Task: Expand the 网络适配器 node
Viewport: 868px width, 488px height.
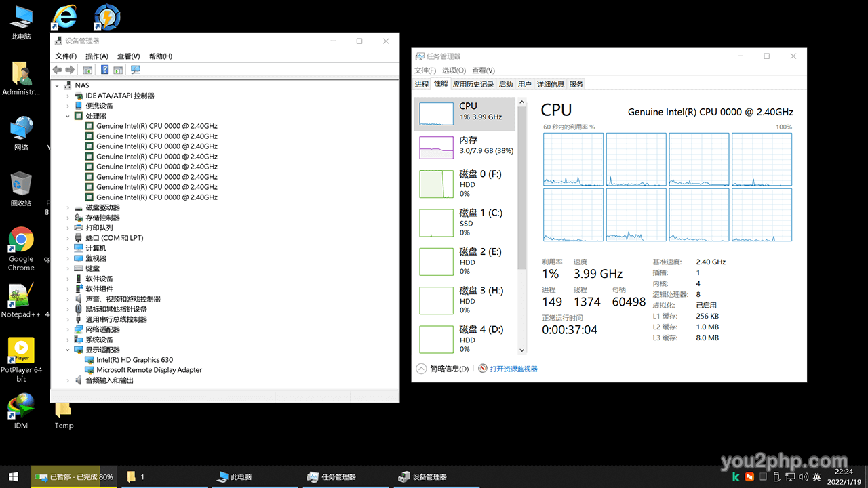Action: tap(68, 329)
